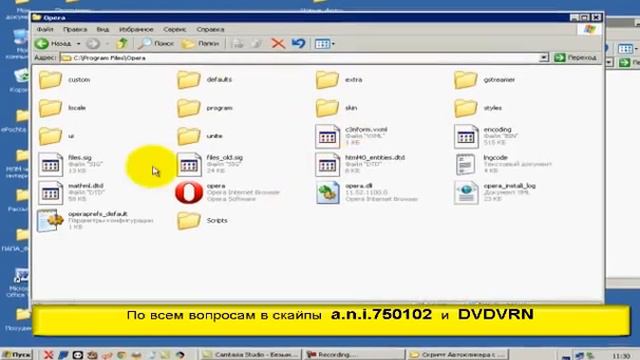Click the red Delete X icon
The image size is (640, 360).
(x=278, y=43)
